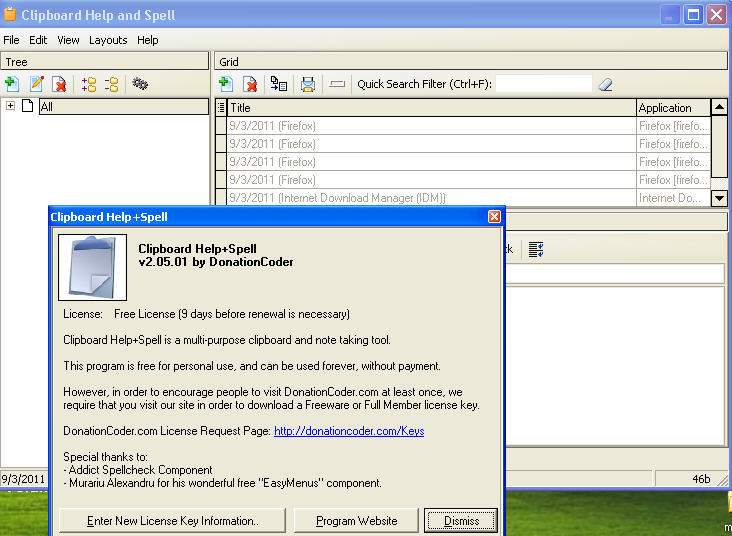The image size is (732, 536).
Task: Click the Tree panel header
Action: pos(105,62)
